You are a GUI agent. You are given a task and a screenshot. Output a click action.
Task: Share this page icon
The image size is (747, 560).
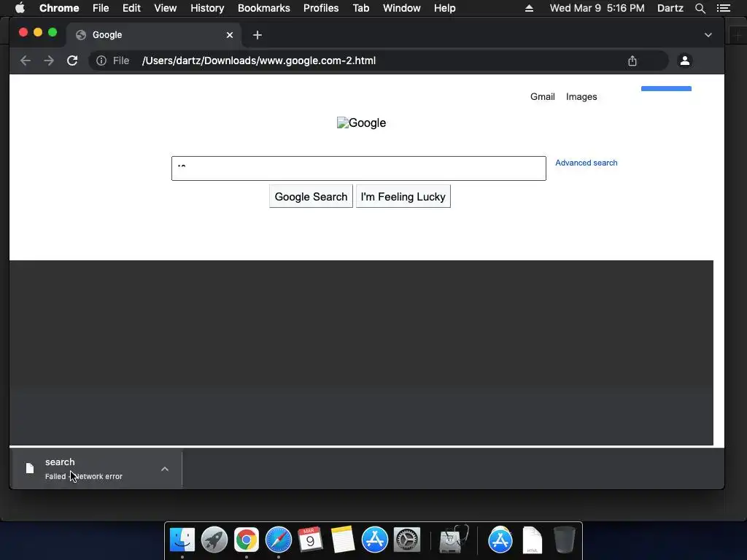pyautogui.click(x=632, y=61)
